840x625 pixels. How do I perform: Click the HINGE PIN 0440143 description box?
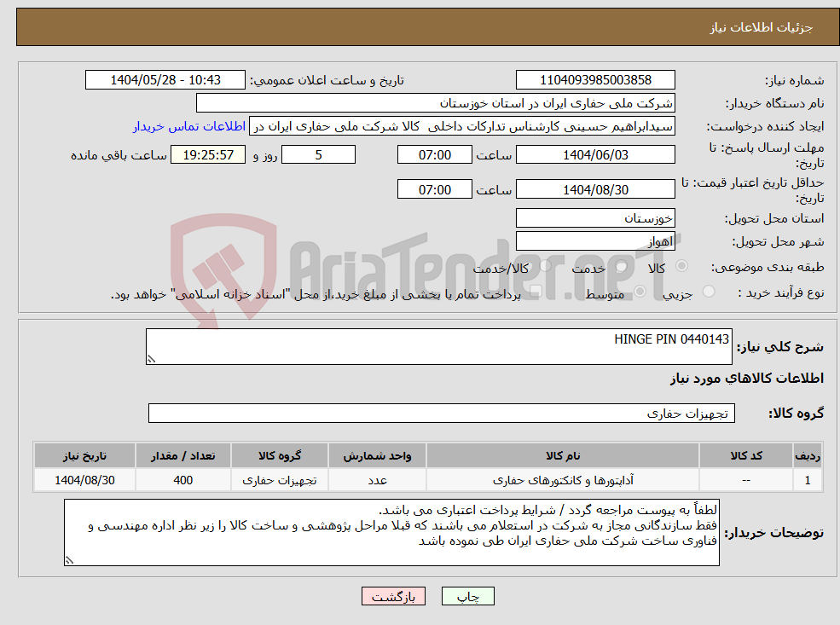438,346
